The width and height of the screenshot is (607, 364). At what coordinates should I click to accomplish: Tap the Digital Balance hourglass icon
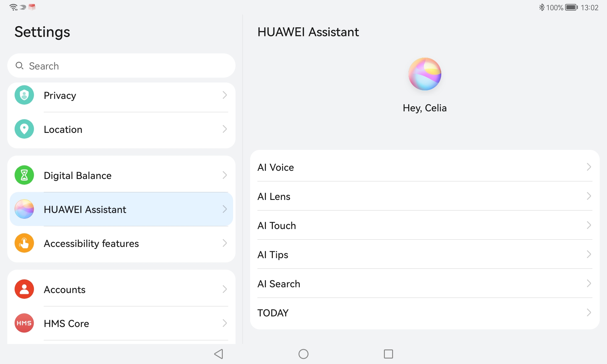[x=24, y=175]
